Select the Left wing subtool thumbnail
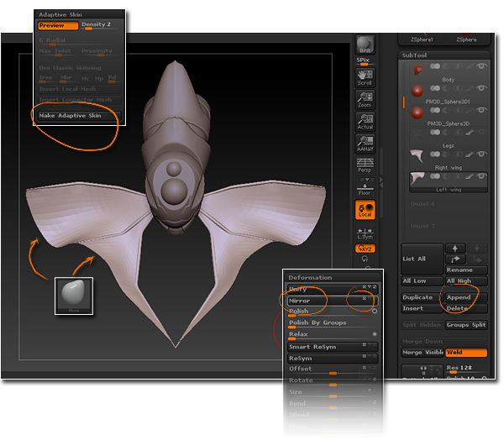Viewport: 504px width, 440px height. click(417, 180)
